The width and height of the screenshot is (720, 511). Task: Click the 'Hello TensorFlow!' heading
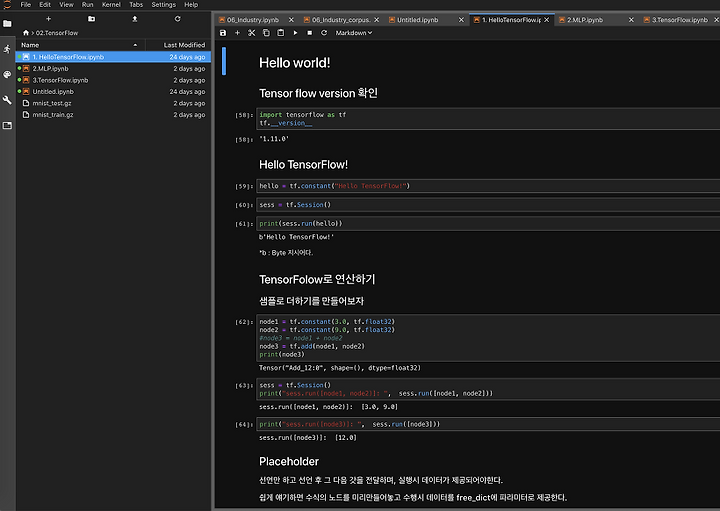click(303, 164)
